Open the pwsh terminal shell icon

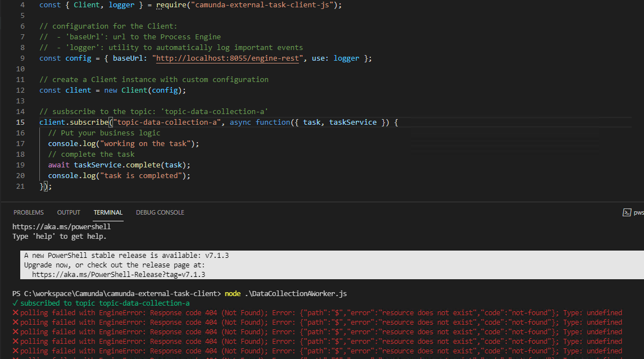[x=627, y=212]
